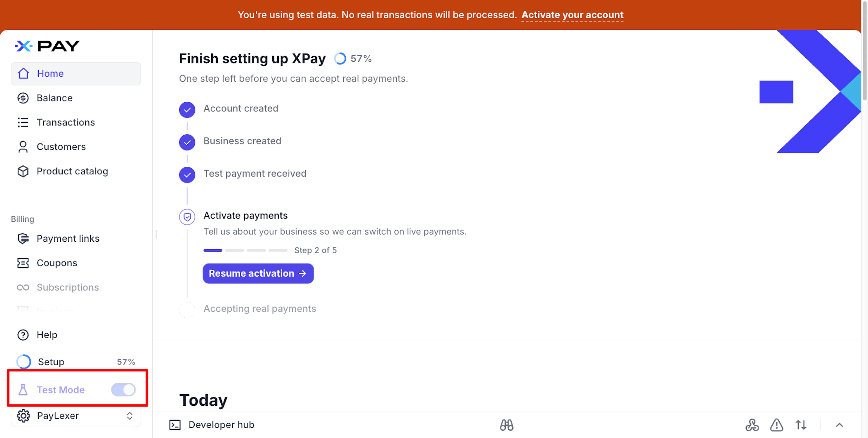Viewport: 868px width, 438px height.
Task: Toggle the Test Mode switch
Action: [123, 389]
